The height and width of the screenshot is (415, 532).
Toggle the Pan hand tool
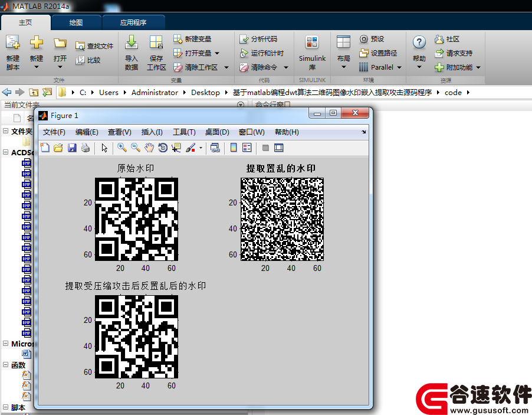(149, 148)
